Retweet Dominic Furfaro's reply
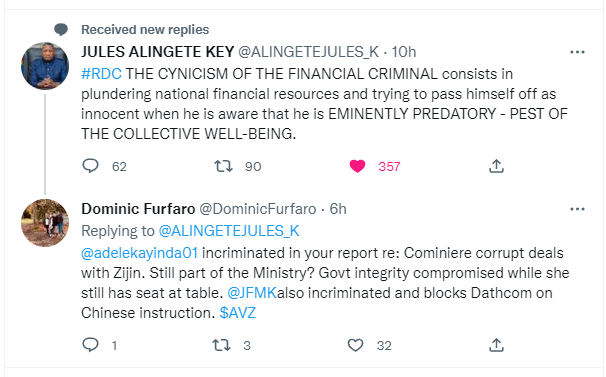 click(222, 345)
